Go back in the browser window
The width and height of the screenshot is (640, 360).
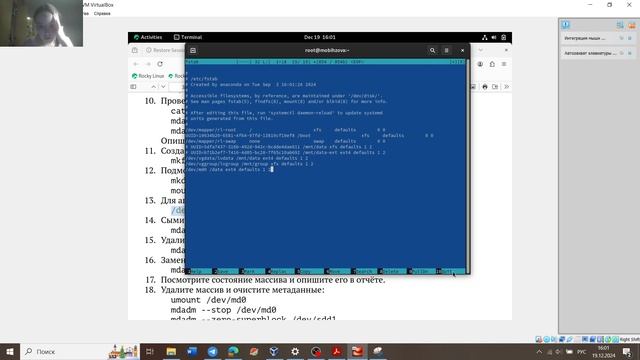(x=136, y=64)
